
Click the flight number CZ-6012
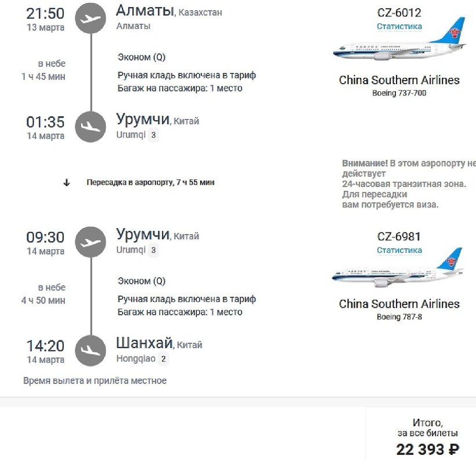coord(399,12)
